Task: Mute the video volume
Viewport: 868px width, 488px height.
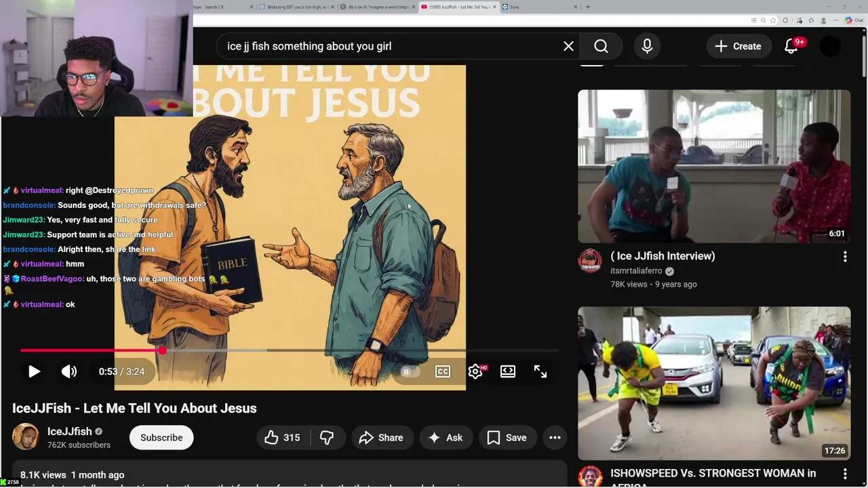Action: 69,371
